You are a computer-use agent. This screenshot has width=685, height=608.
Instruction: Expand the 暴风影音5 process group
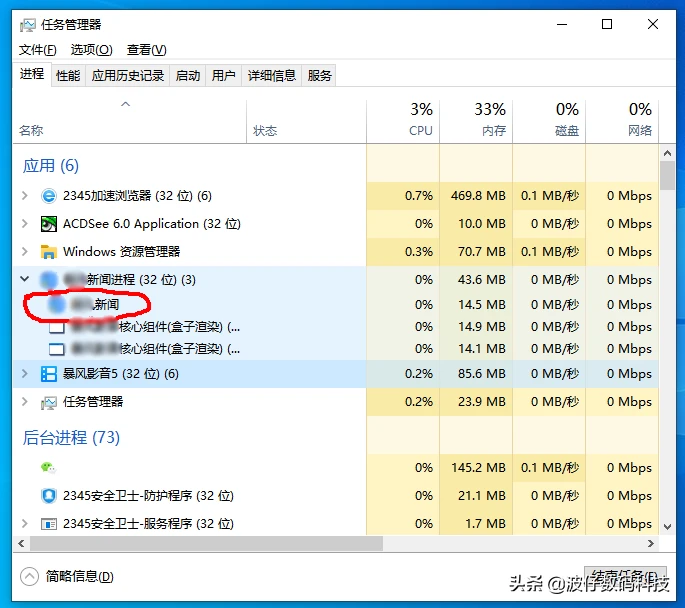[25, 374]
